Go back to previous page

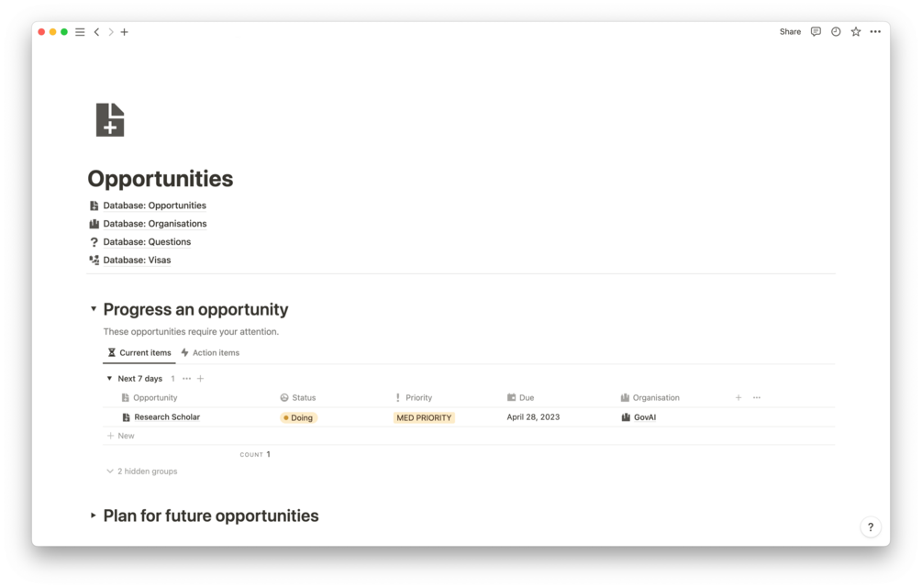tap(96, 32)
